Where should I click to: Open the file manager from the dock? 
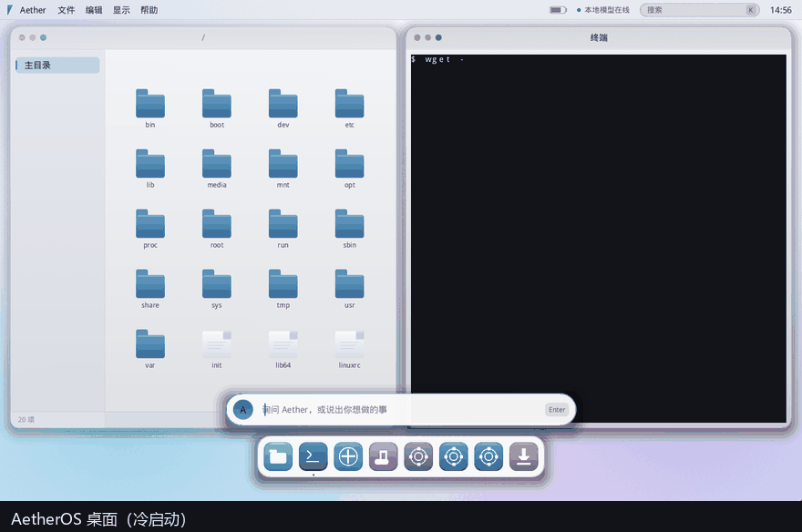pos(278,456)
